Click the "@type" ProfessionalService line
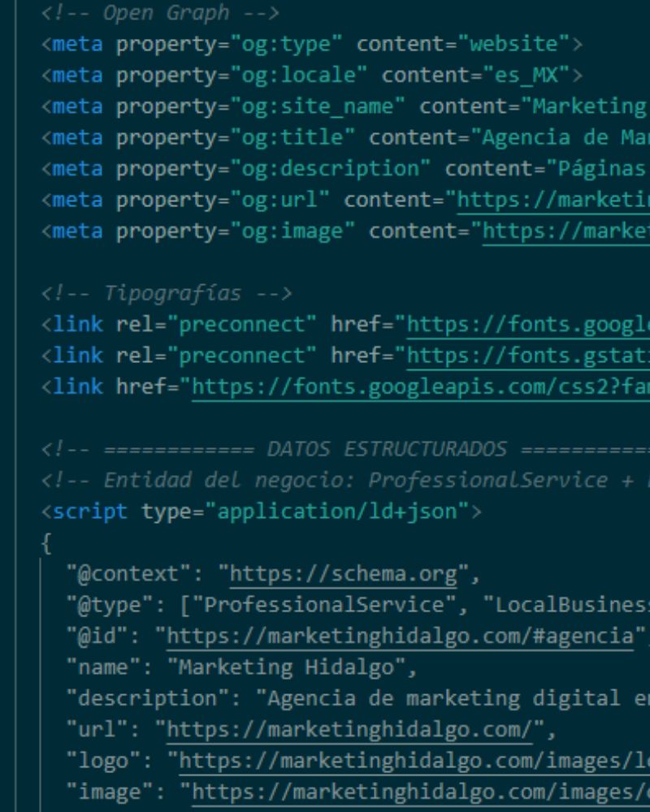This screenshot has height=812, width=650. click(358, 605)
